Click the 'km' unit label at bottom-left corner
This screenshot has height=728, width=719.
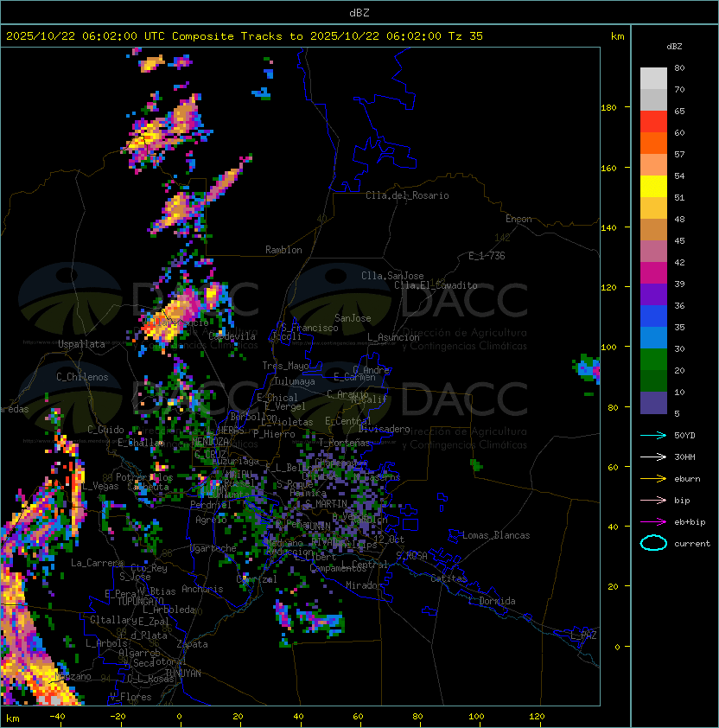click(13, 718)
